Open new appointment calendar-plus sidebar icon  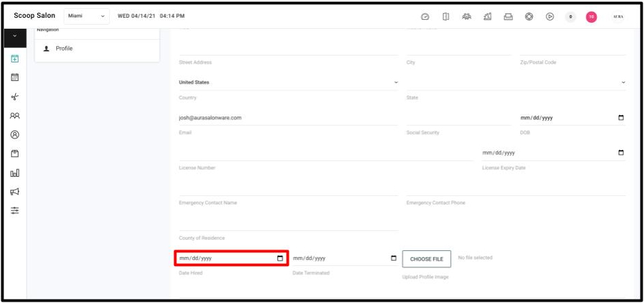click(15, 59)
